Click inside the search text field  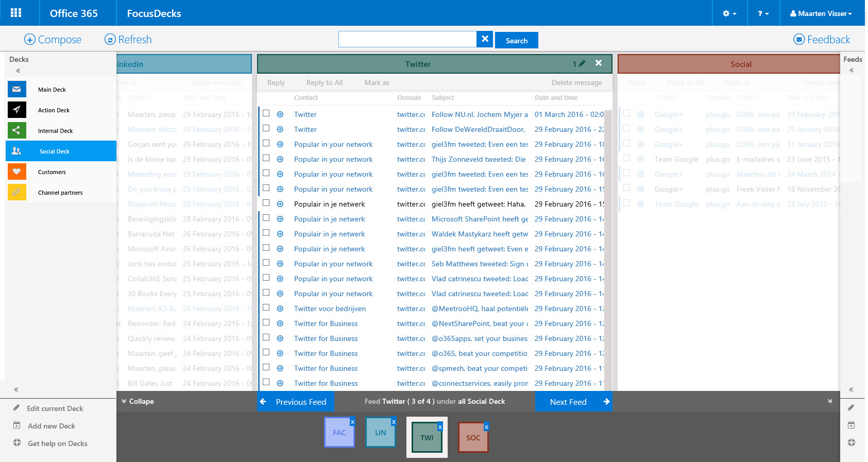[x=407, y=39]
